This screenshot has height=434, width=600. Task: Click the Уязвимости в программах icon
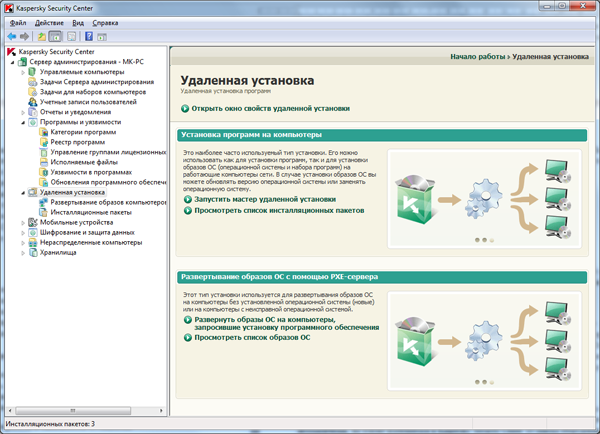click(x=44, y=172)
